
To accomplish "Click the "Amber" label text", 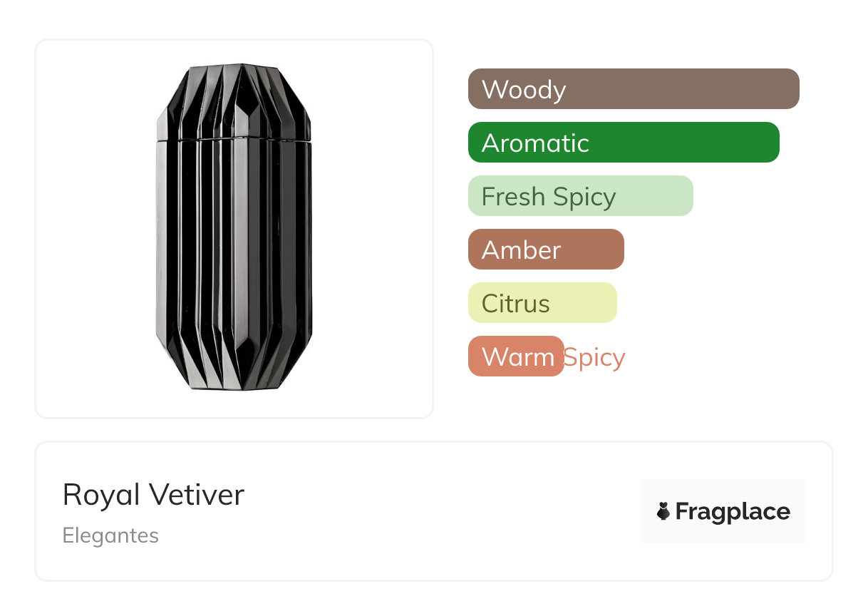I will tap(521, 250).
